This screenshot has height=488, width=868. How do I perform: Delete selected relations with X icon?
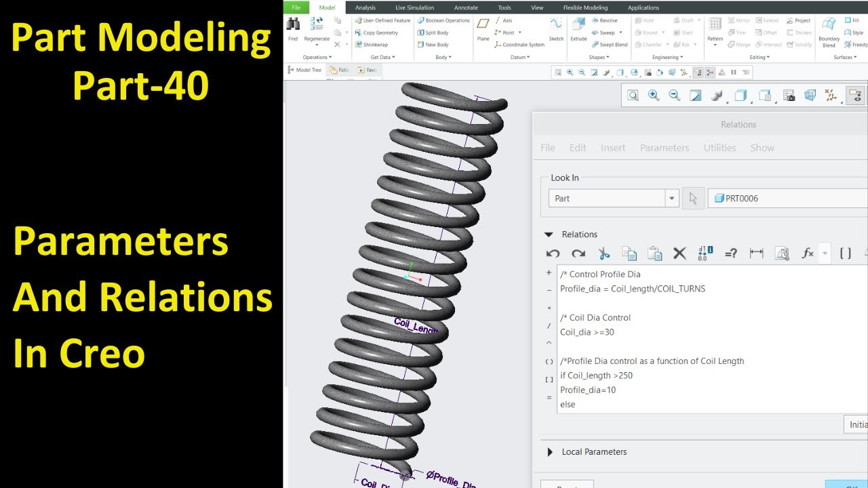click(679, 253)
